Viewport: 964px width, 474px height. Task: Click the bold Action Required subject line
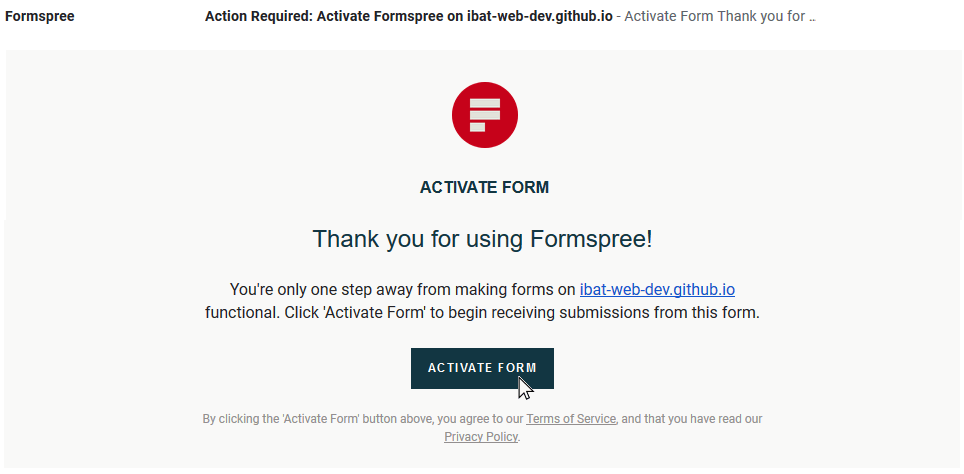409,17
